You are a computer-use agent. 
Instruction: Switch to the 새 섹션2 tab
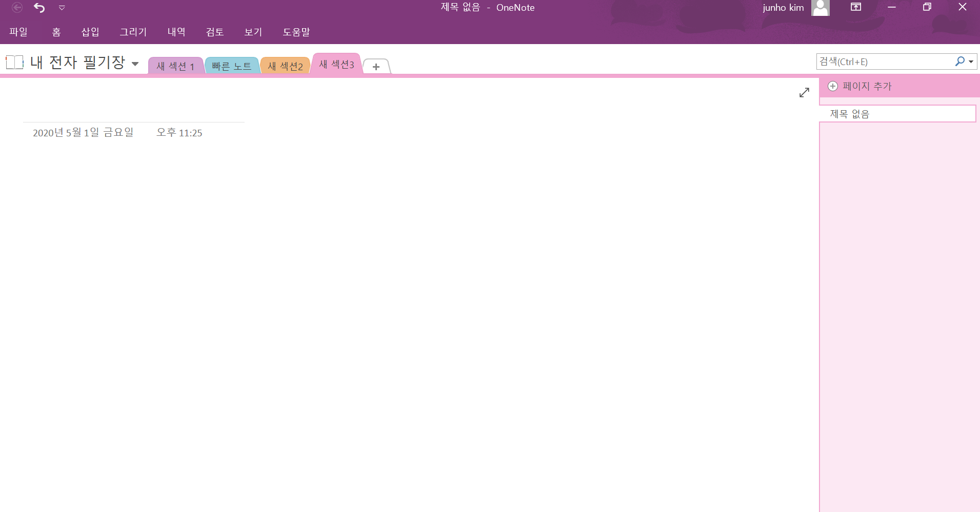pos(285,66)
